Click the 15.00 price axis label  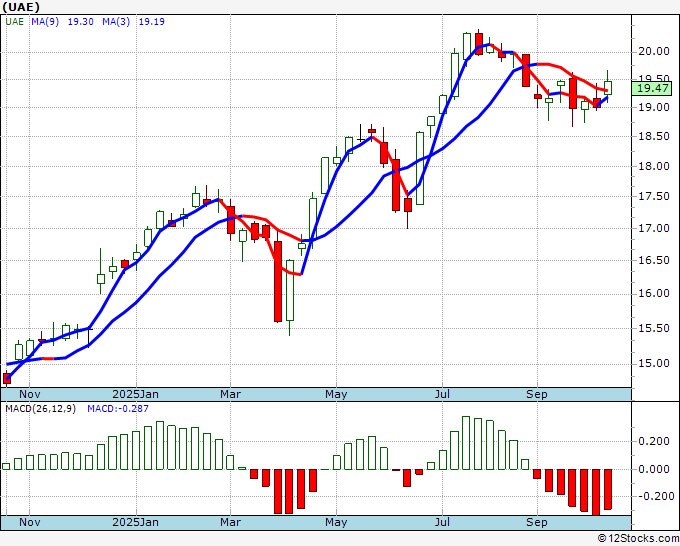point(654,363)
